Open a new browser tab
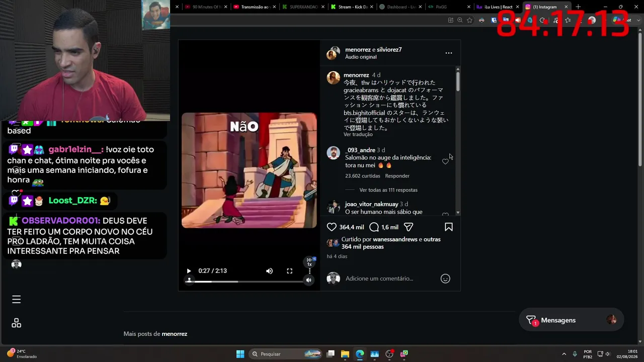This screenshot has height=362, width=644. click(578, 7)
